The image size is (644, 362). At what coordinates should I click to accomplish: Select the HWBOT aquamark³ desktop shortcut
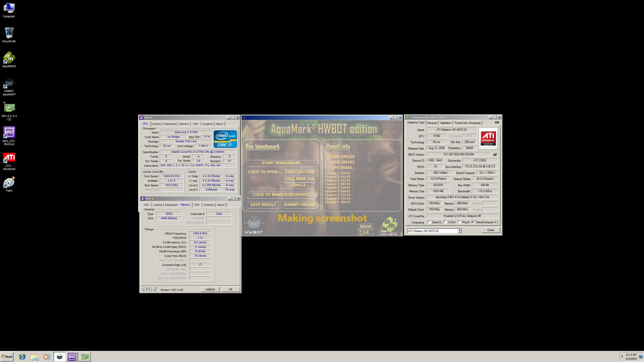pos(9,87)
